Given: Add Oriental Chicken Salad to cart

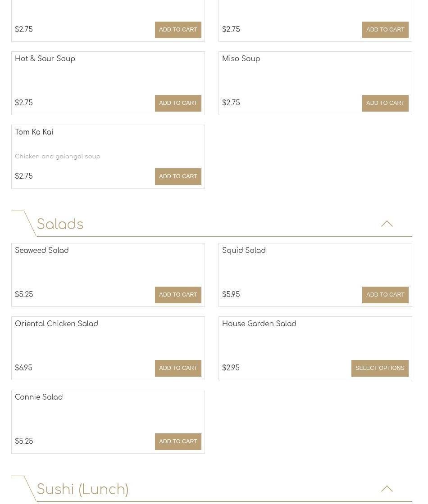Looking at the screenshot, I should (x=178, y=368).
